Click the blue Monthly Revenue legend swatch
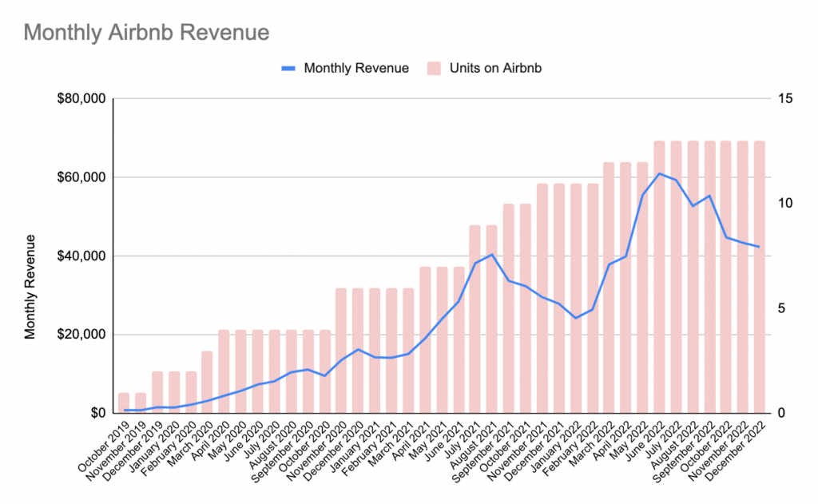 (288, 68)
